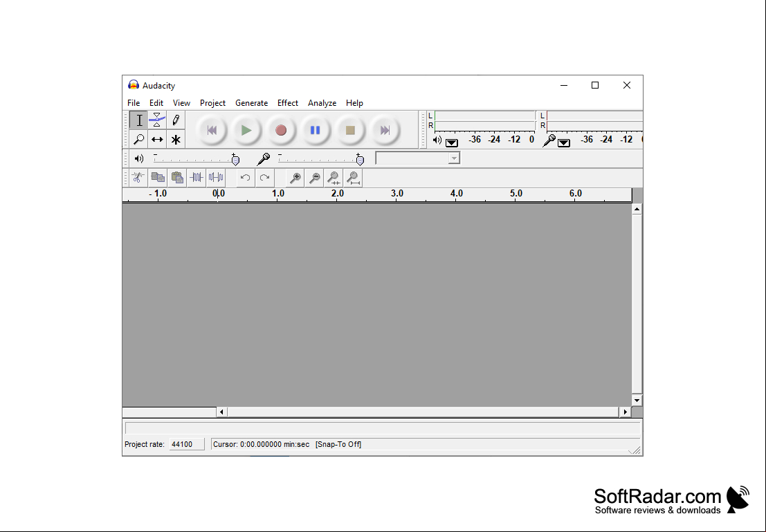
Task: Click the Audacity headphones title icon
Action: pyautogui.click(x=134, y=85)
